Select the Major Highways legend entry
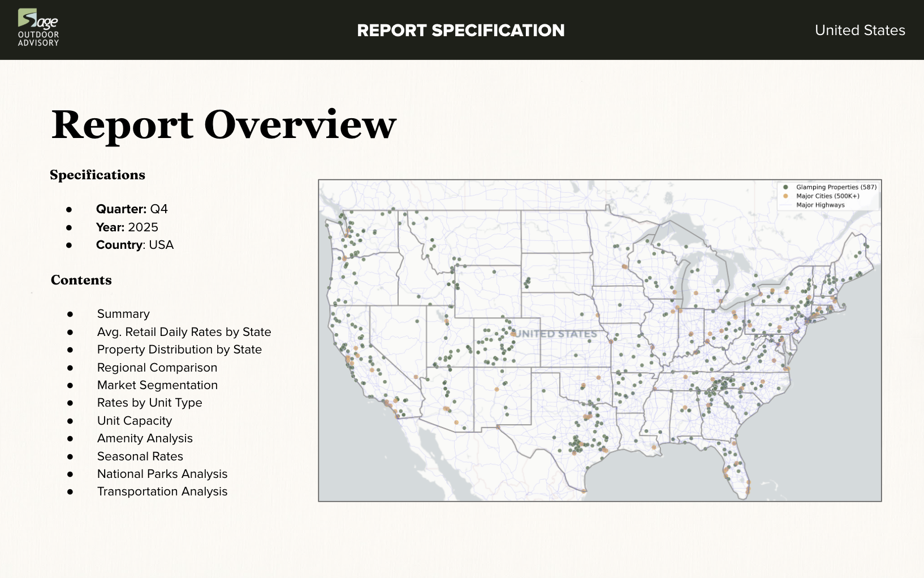Viewport: 924px width, 578px height. tap(820, 205)
